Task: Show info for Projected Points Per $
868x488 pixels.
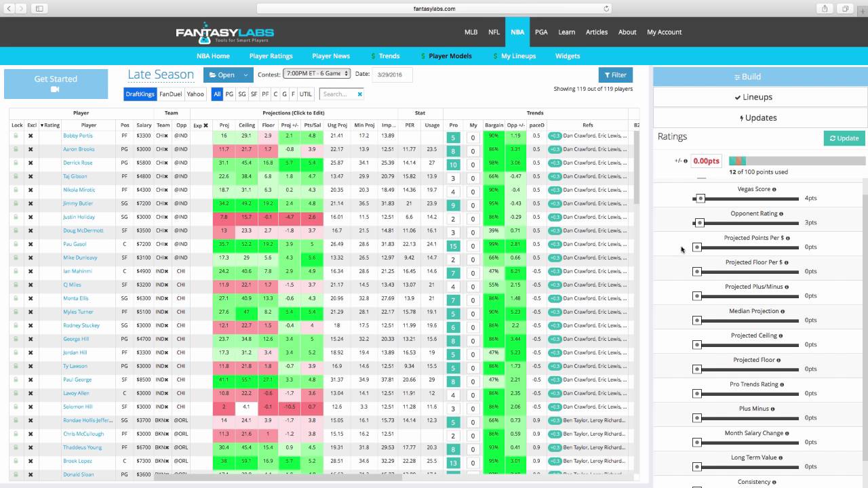Action: tap(787, 239)
